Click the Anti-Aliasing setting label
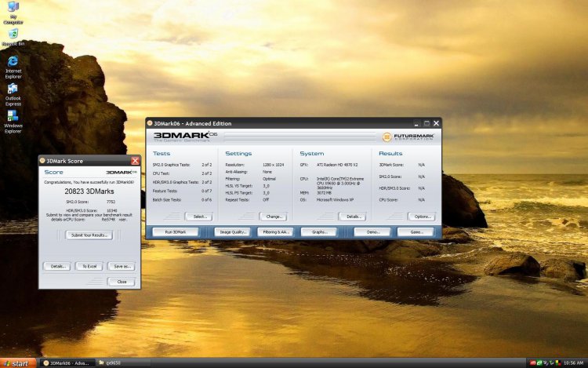This screenshot has height=368, width=588. (x=236, y=172)
